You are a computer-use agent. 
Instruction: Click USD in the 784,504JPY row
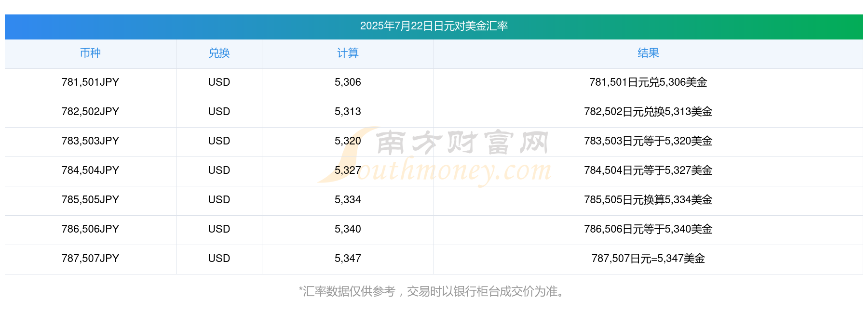pyautogui.click(x=219, y=170)
